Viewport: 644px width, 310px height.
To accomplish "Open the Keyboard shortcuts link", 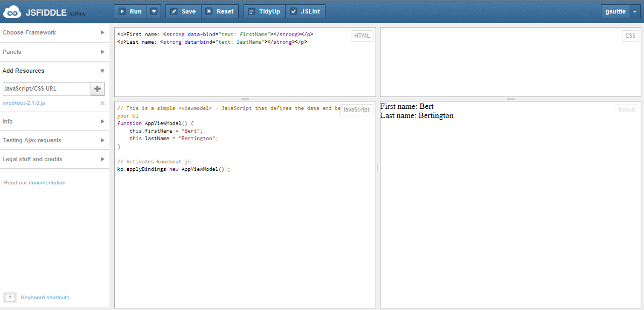I will coord(45,297).
